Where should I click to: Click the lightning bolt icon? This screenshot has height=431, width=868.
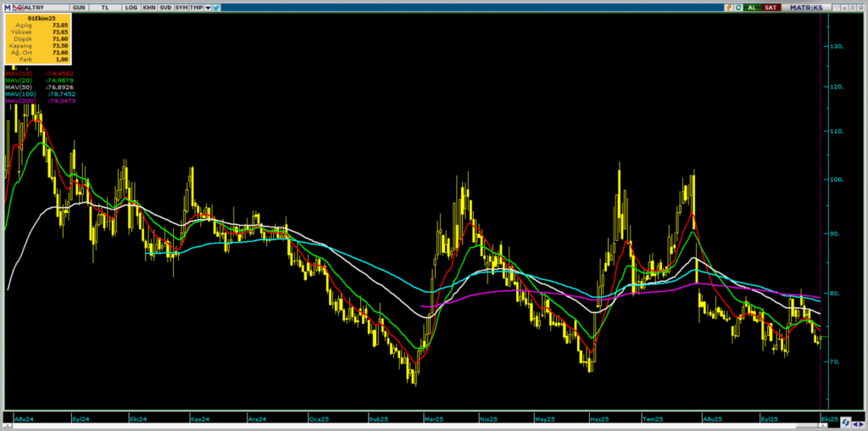click(x=727, y=7)
